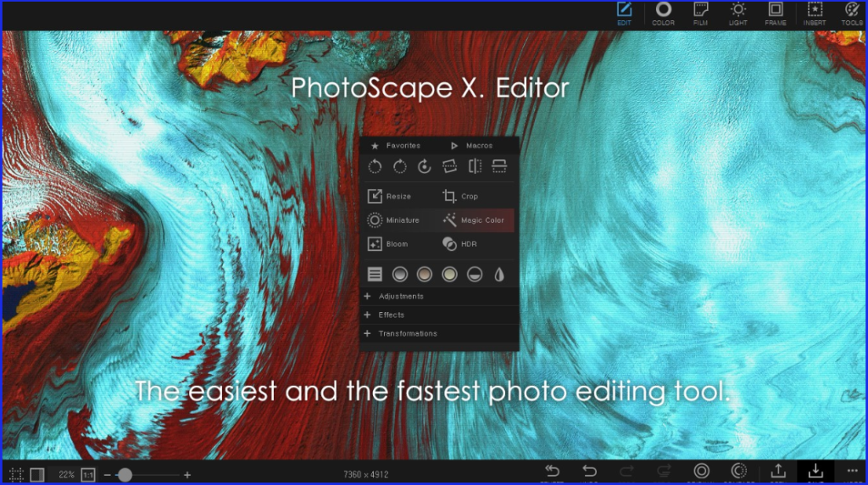Switch to the Film tab
The height and width of the screenshot is (485, 868).
(700, 12)
